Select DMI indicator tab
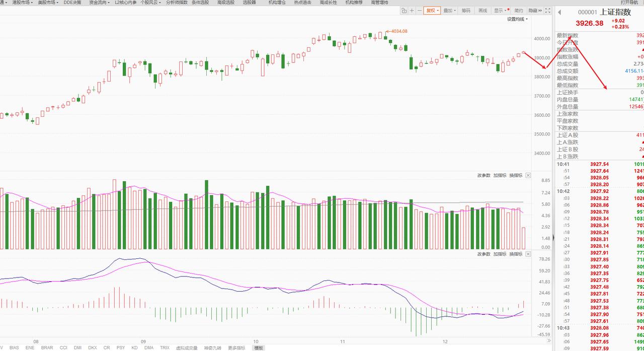Image resolution: width=644 pixels, height=351 pixels. click(78, 348)
